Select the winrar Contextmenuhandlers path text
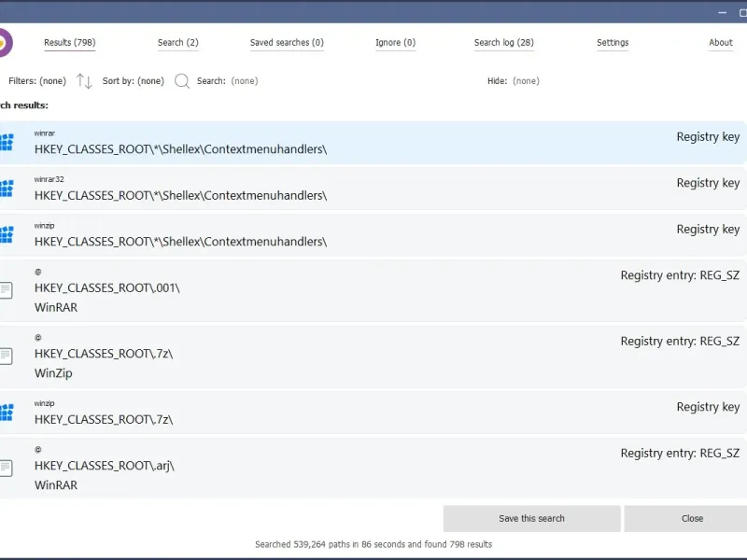Screen dimensions: 747x560 (x=180, y=149)
